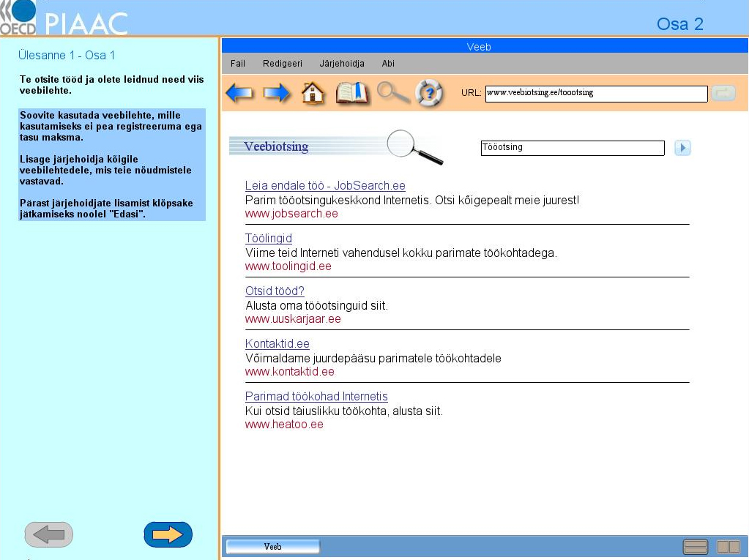Go back using the blue left arrow
Viewport: 749px width, 560px height.
239,93
